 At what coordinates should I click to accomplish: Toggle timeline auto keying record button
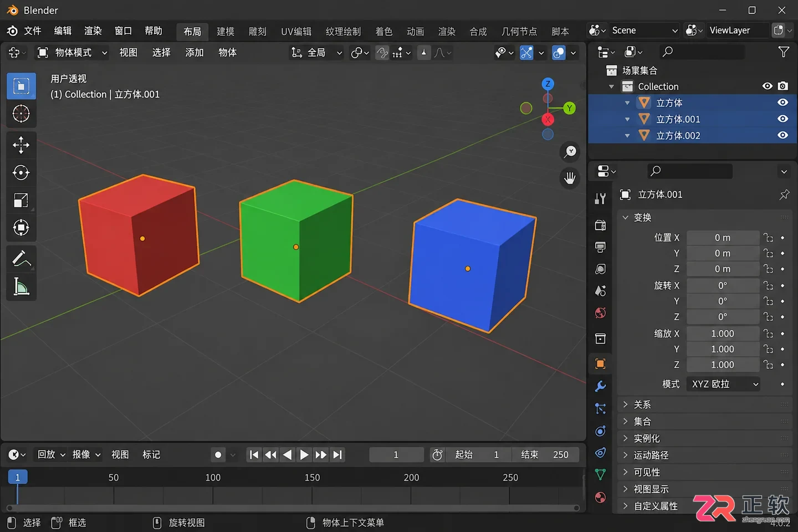[218, 455]
